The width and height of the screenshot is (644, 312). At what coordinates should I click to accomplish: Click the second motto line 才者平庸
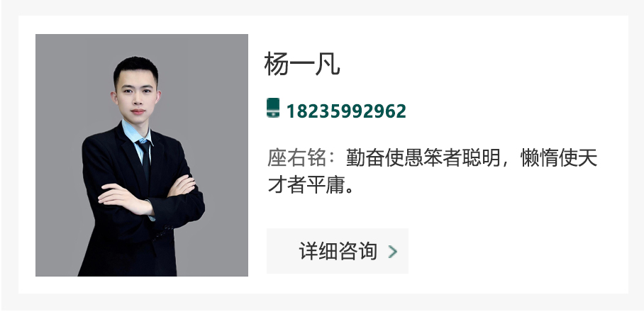tap(311, 185)
